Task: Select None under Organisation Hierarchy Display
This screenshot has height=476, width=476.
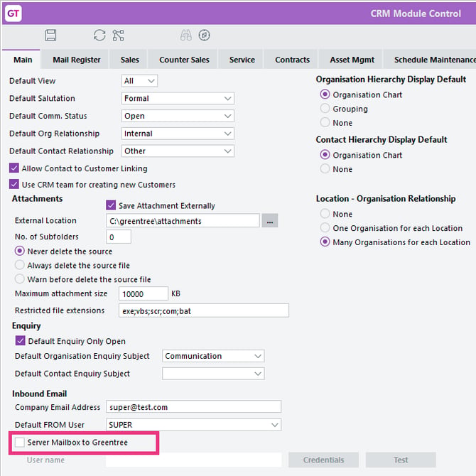Action: point(325,122)
